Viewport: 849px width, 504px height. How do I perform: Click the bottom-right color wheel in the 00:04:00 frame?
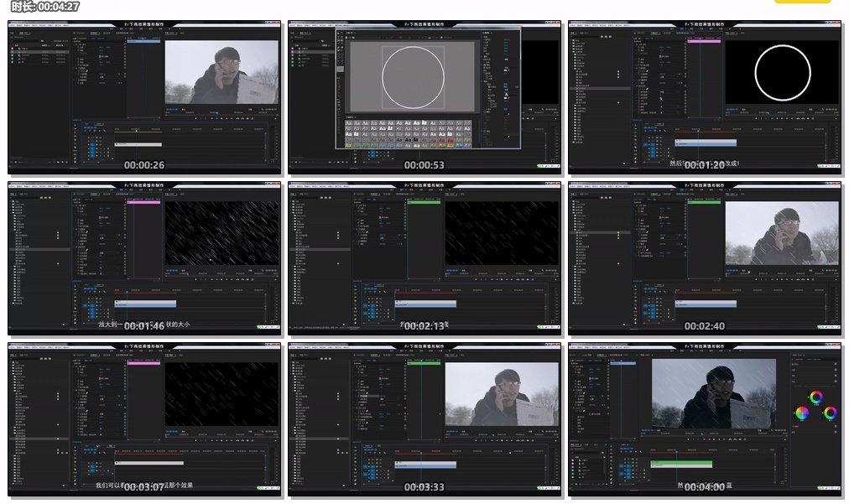[x=830, y=413]
